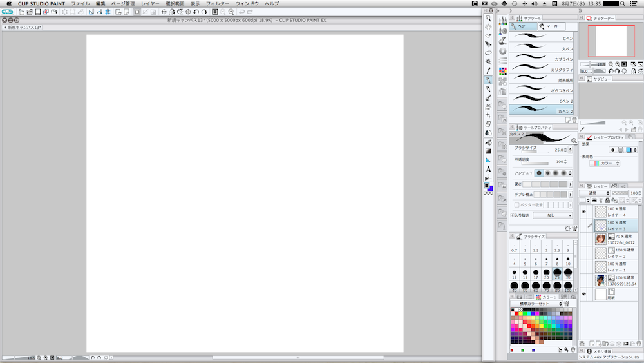Open the 入り抜き dropdown set to なし
Viewport: 644px width, 363px height.
coord(553,215)
